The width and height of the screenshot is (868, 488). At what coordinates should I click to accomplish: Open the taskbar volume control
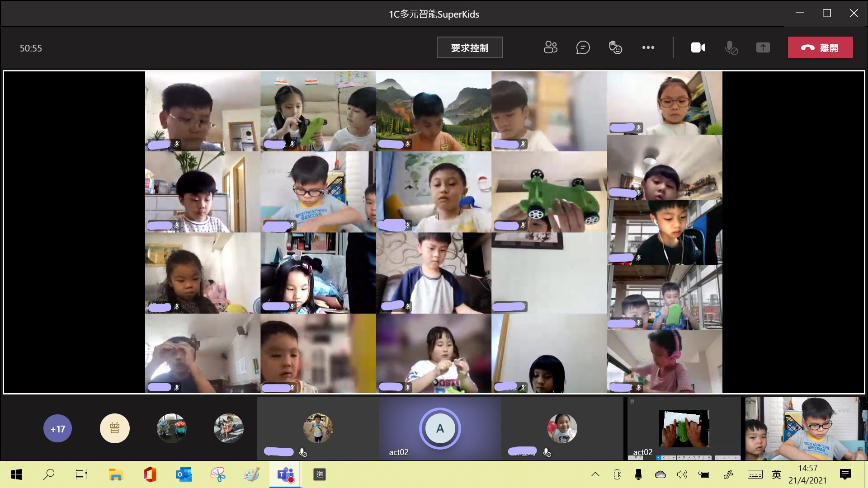[682, 474]
